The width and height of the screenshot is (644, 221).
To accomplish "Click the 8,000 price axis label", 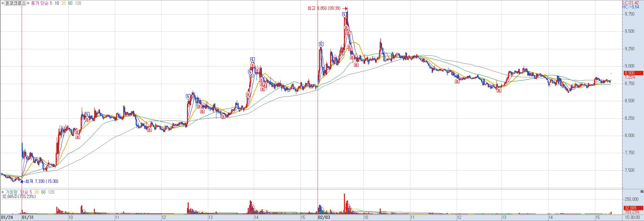I will pyautogui.click(x=629, y=136).
